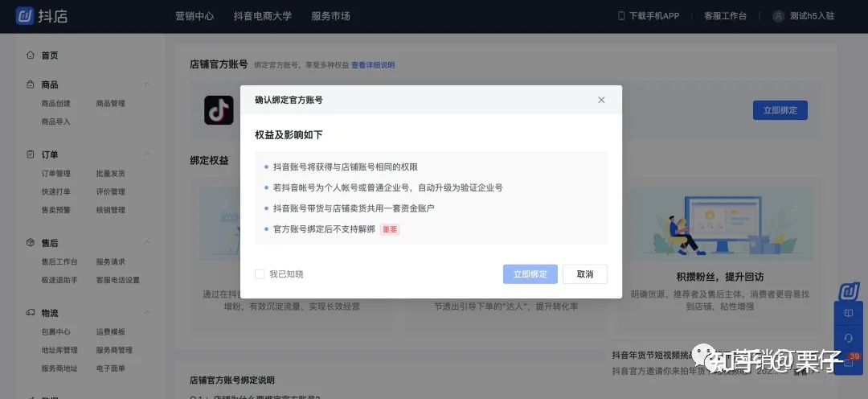Open 服务商地址 in sidebar

point(59,368)
